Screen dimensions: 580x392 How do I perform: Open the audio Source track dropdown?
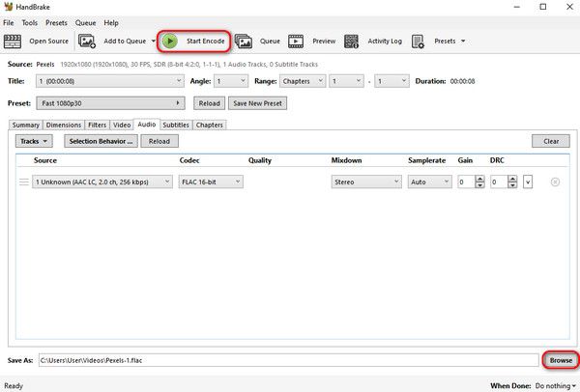click(x=102, y=182)
